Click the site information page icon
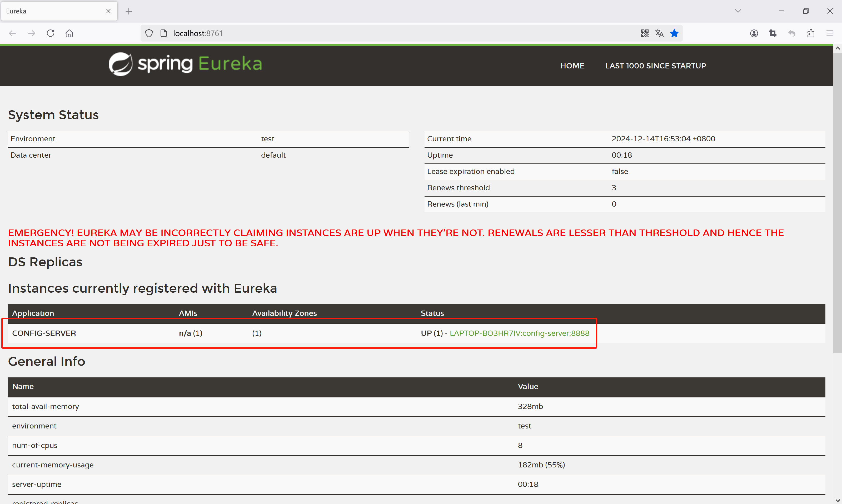The image size is (842, 504). pos(164,33)
